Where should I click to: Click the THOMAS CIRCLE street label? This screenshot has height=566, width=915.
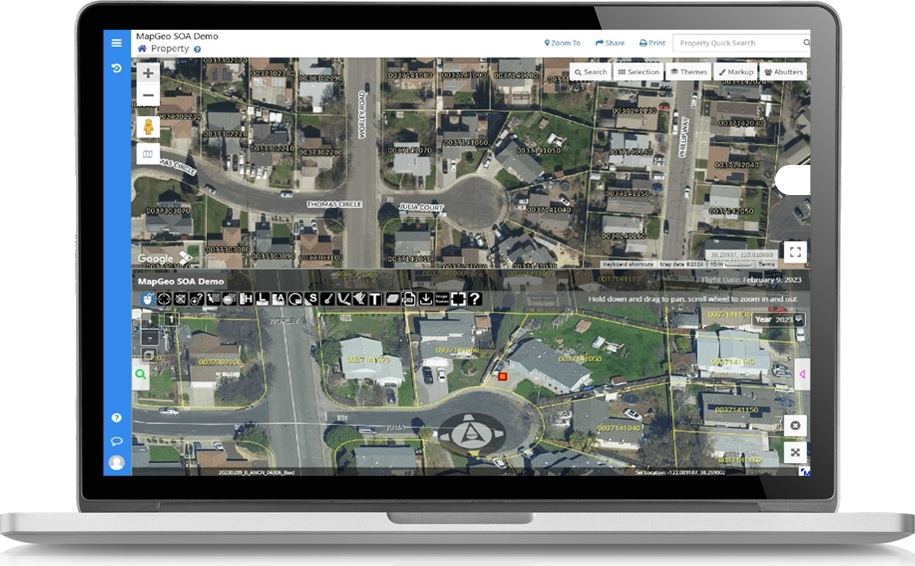[334, 204]
